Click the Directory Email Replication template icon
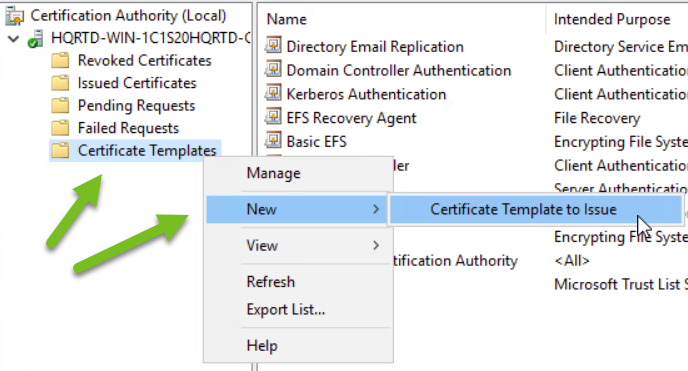Screen dimensions: 688x371 [x=273, y=45]
